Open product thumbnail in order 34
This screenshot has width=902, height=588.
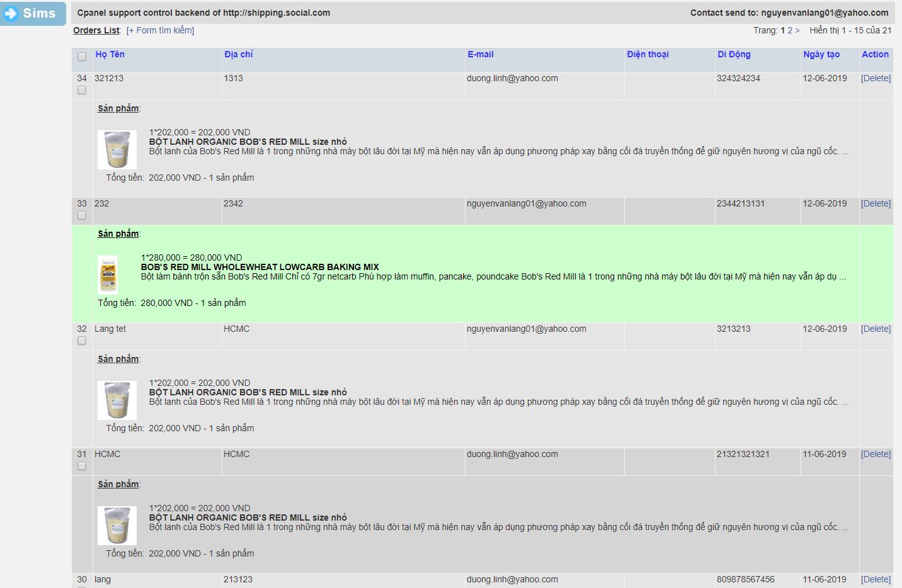(117, 150)
